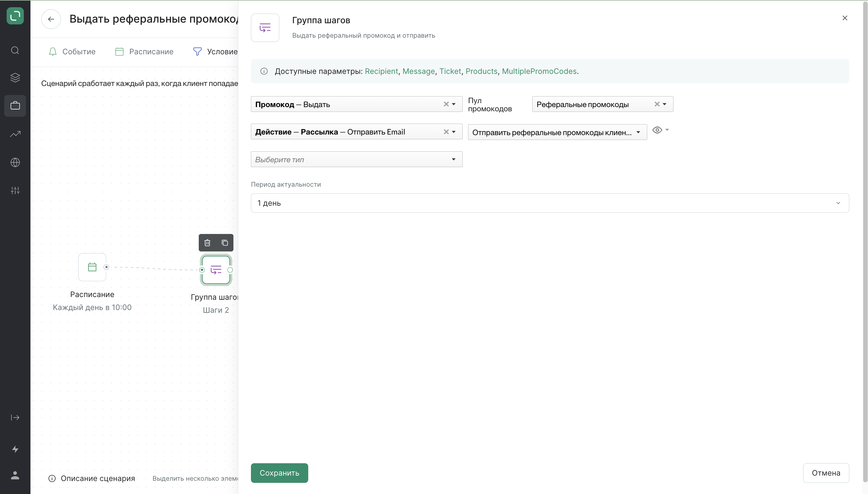Save the step group with Сохранить
Image resolution: width=868 pixels, height=494 pixels.
(279, 473)
